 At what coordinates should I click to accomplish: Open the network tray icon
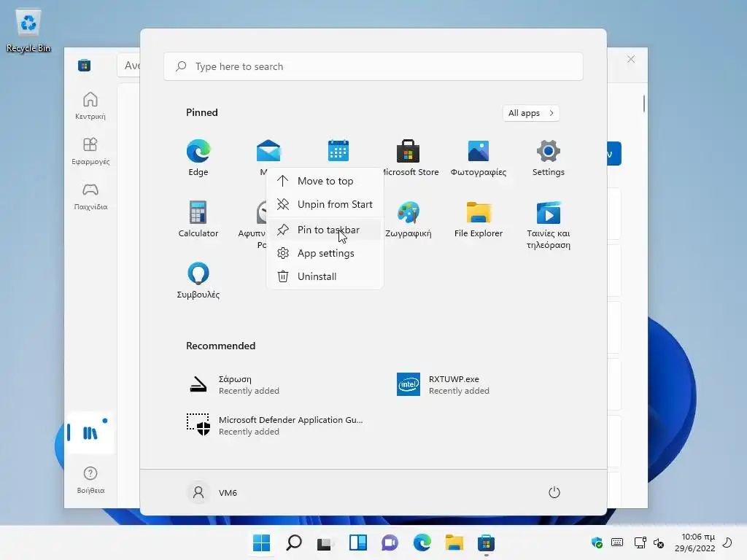[640, 542]
